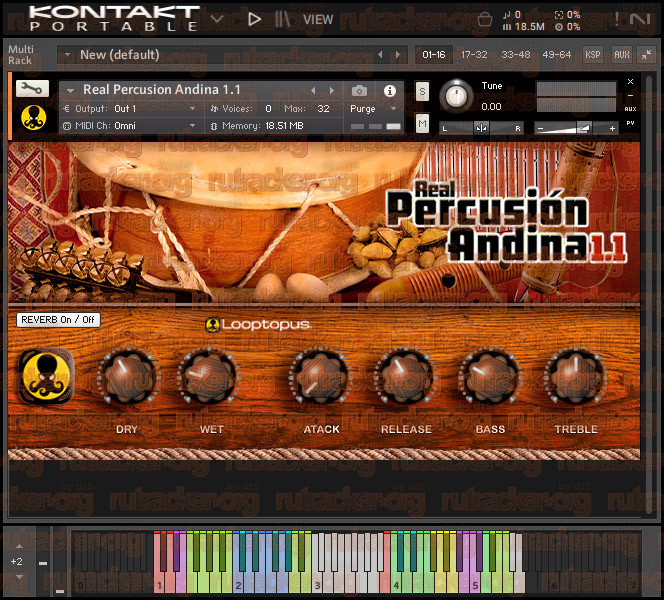This screenshot has height=600, width=664.
Task: Go to previous multi preset arrow
Action: click(380, 55)
